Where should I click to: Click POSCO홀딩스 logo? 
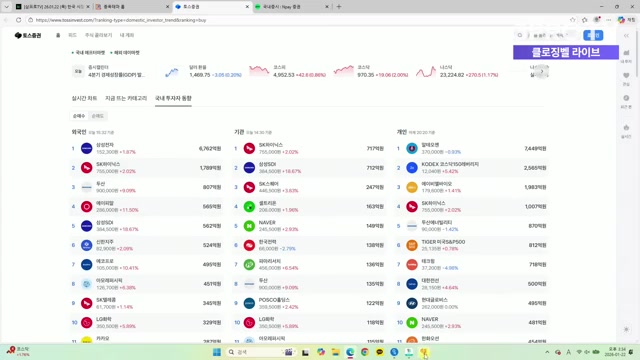tap(249, 303)
